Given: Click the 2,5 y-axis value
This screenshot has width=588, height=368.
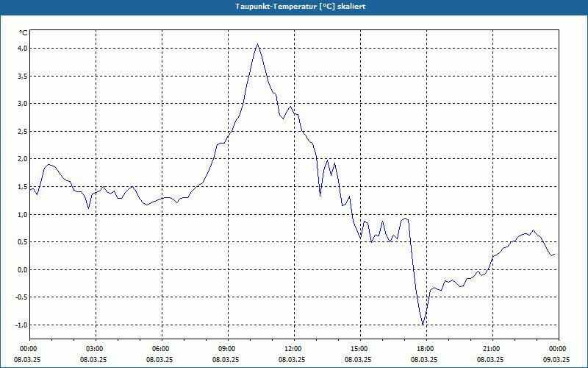Looking at the screenshot, I should tap(23, 132).
